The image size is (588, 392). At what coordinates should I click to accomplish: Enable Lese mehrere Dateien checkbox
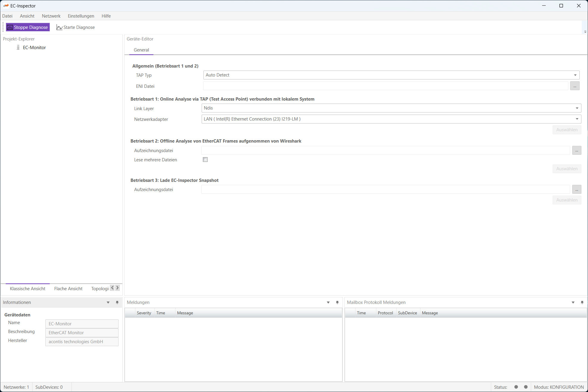pyautogui.click(x=205, y=160)
